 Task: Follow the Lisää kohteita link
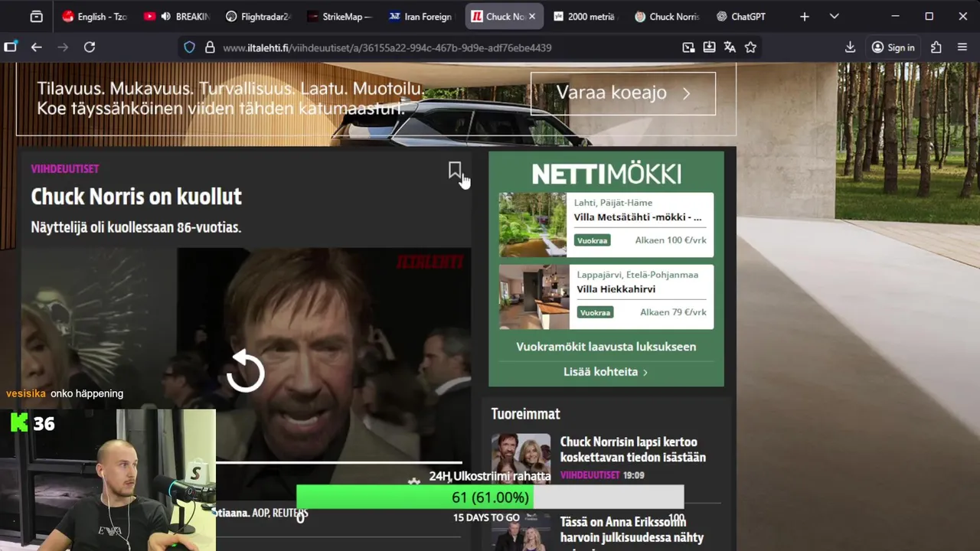pyautogui.click(x=606, y=372)
